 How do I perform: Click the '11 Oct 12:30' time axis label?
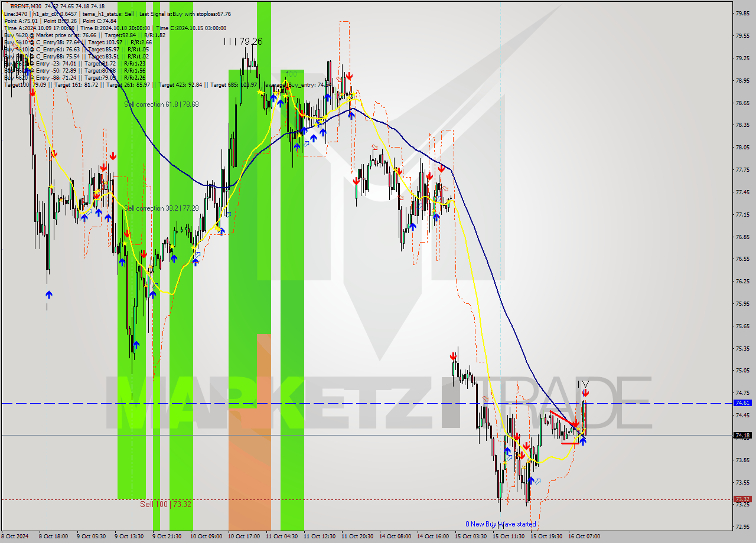coord(318,537)
